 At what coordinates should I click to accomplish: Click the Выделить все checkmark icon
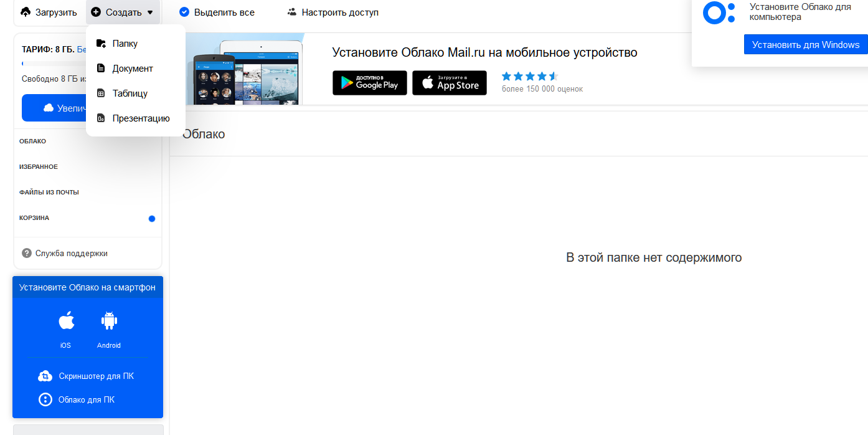184,12
